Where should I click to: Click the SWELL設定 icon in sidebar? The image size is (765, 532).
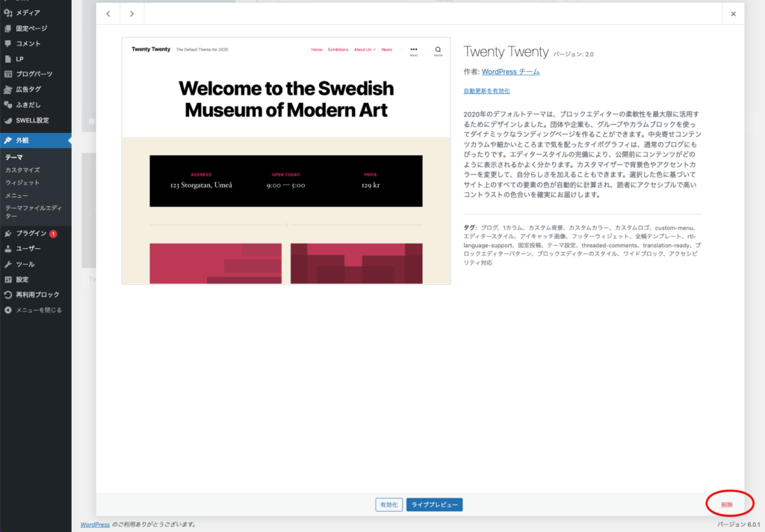7,120
